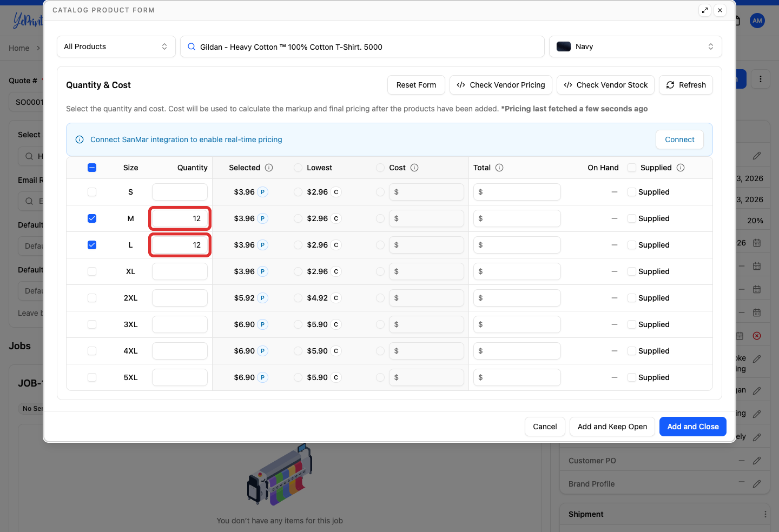
Task: Select the Lowest price radio in header
Action: click(x=298, y=168)
